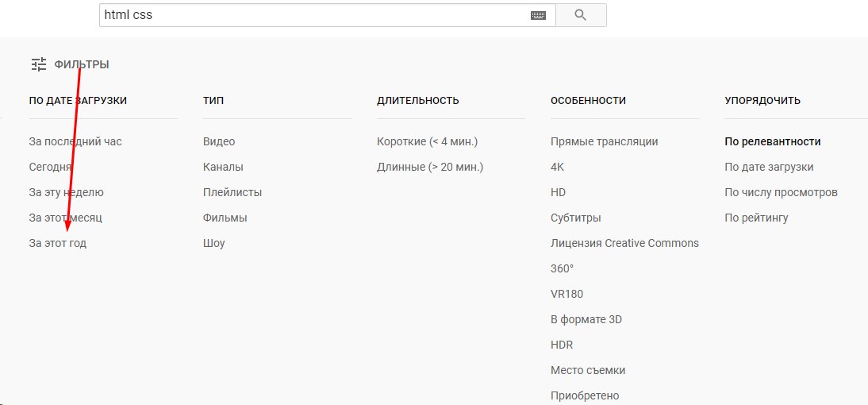868x405 pixels.
Task: Sort results 'По рейтингу'
Action: point(756,218)
